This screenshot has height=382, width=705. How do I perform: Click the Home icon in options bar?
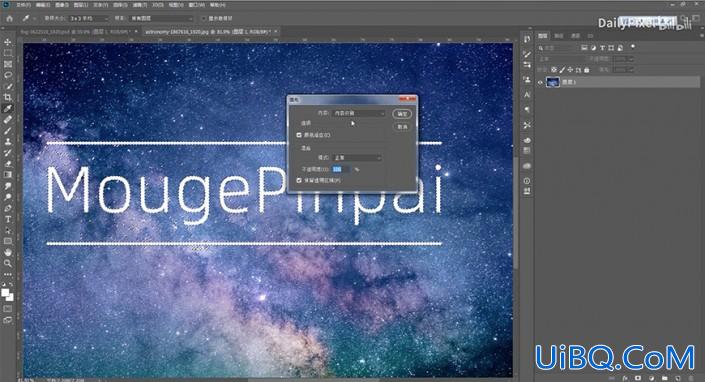point(9,18)
